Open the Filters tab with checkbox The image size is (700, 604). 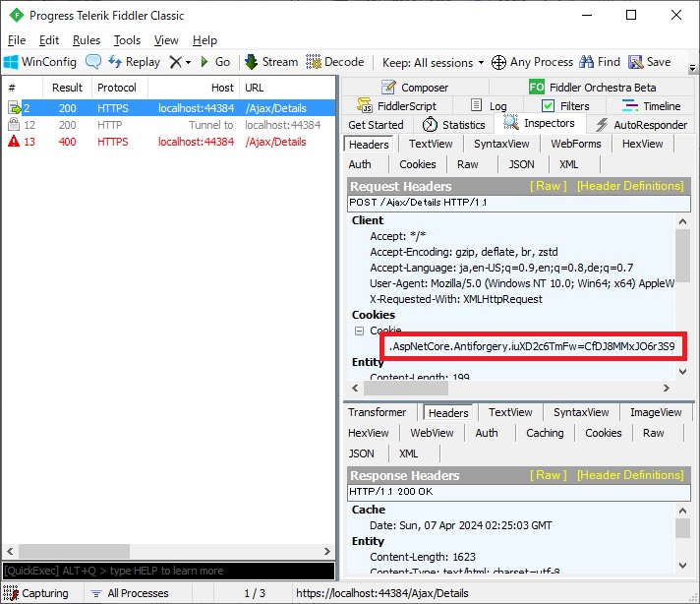pyautogui.click(x=565, y=106)
